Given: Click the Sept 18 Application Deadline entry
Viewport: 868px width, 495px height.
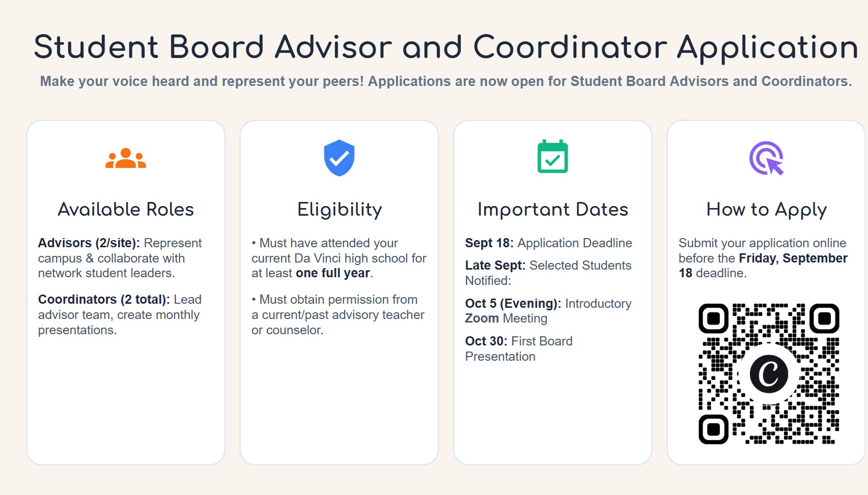Looking at the screenshot, I should (x=548, y=243).
